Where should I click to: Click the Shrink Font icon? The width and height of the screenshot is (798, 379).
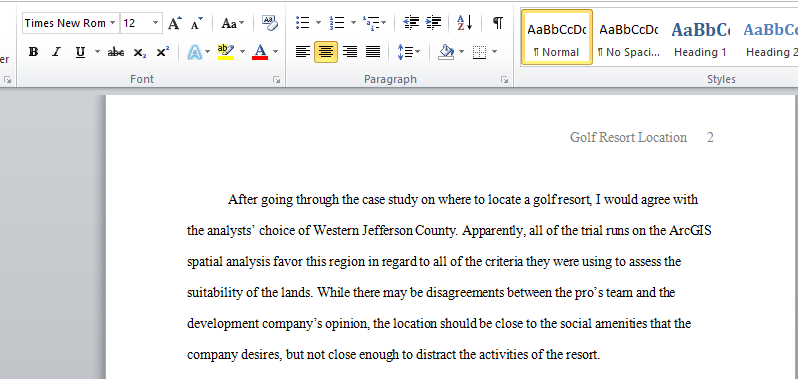click(196, 23)
